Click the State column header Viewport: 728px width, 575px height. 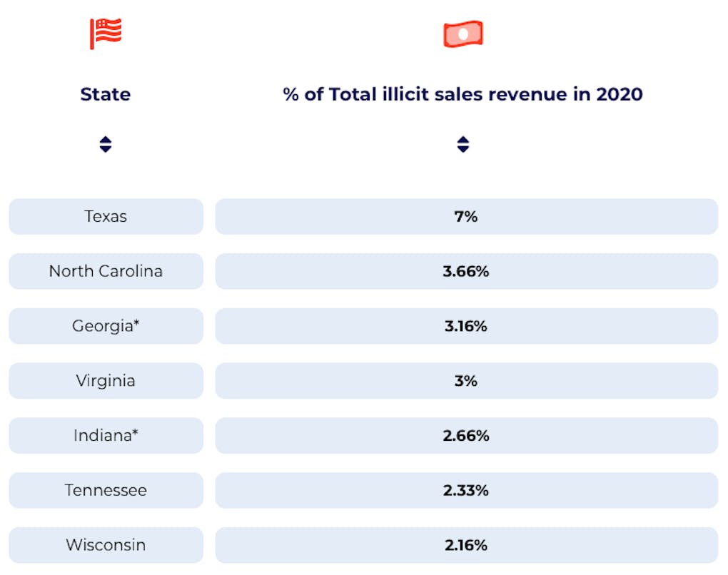[x=106, y=94]
